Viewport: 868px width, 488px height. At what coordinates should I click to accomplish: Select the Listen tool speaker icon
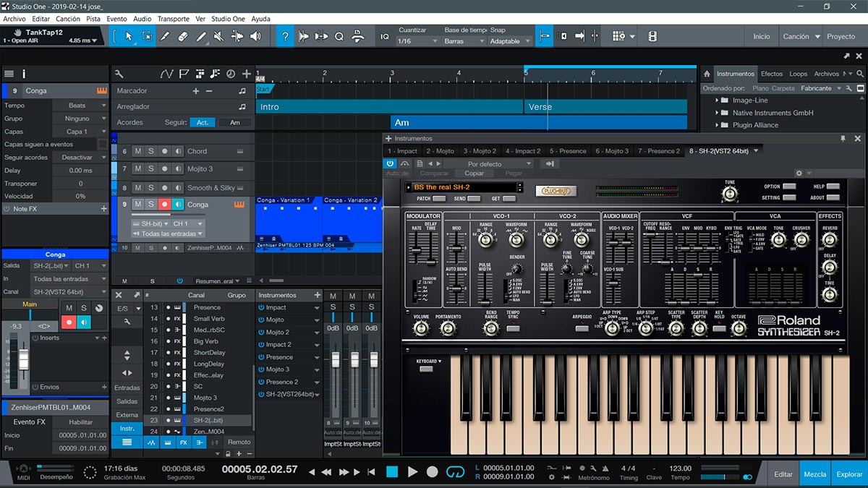tap(256, 36)
